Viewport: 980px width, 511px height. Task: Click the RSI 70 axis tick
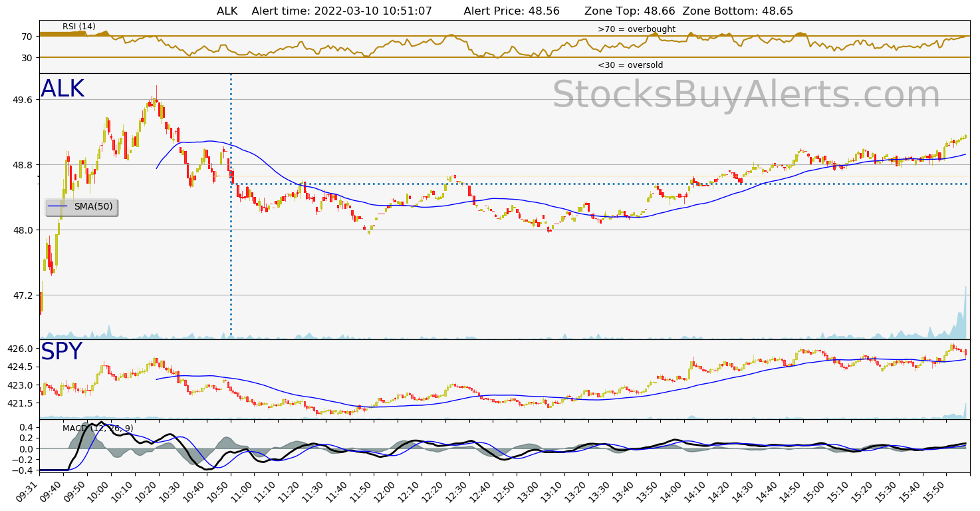pos(27,37)
